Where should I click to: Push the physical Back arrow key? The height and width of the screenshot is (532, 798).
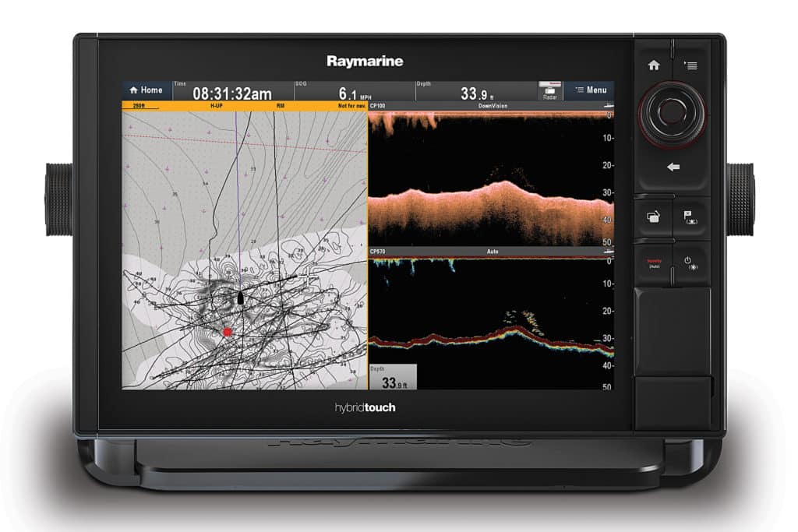click(673, 167)
